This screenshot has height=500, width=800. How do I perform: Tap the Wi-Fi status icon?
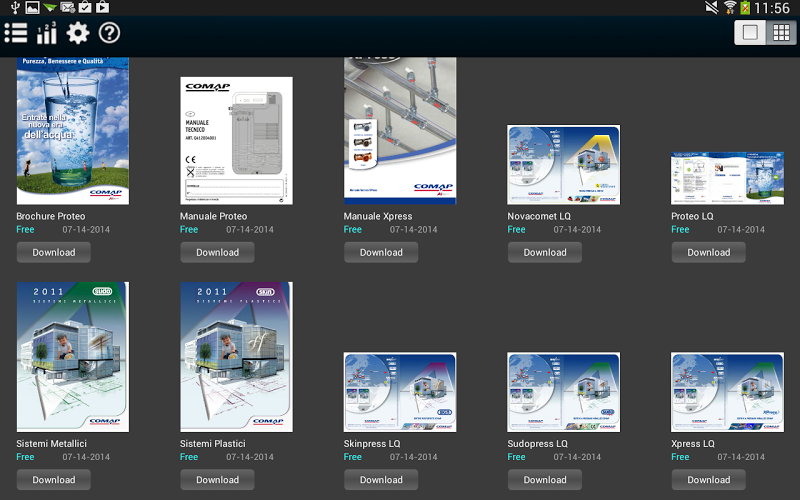pyautogui.click(x=730, y=8)
